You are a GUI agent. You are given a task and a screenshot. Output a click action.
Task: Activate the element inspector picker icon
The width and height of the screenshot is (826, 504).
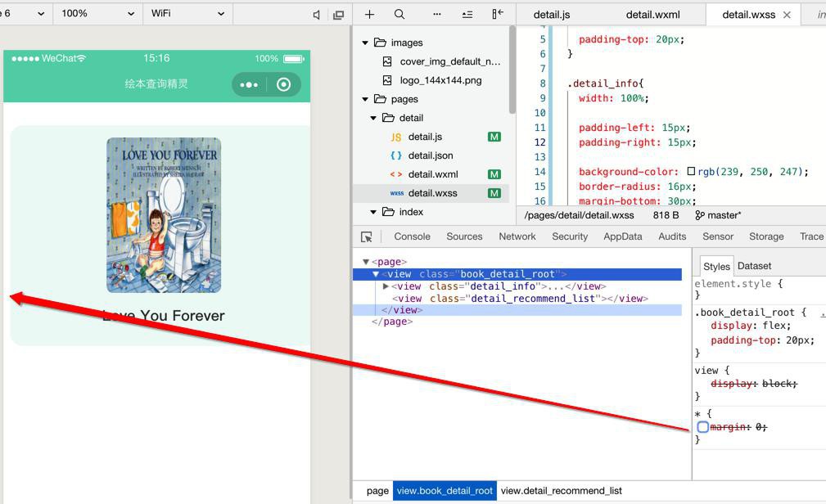tap(367, 237)
